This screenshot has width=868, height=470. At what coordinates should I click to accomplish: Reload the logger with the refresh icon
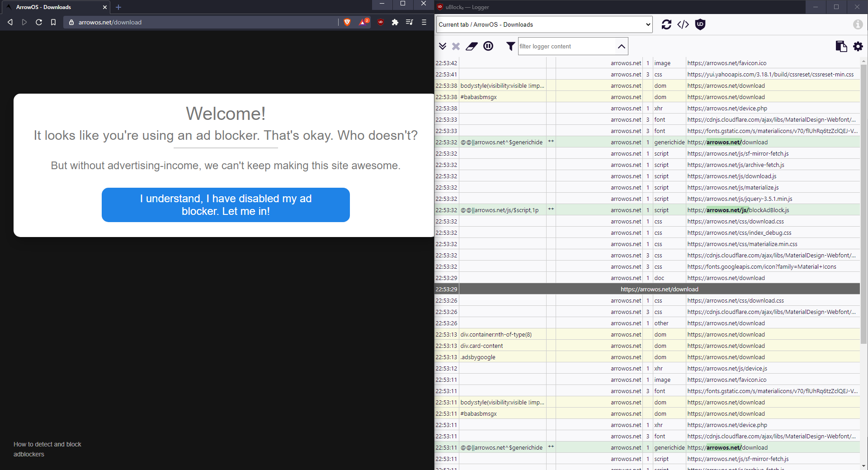coord(666,24)
